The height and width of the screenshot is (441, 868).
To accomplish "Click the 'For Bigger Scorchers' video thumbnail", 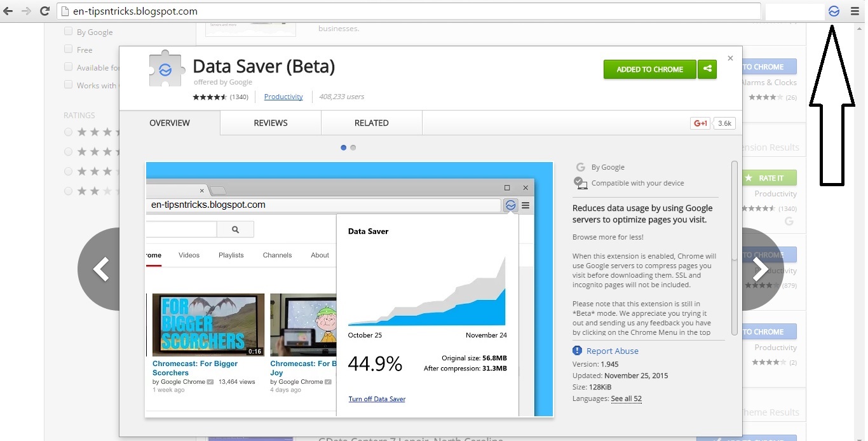I will tap(208, 325).
